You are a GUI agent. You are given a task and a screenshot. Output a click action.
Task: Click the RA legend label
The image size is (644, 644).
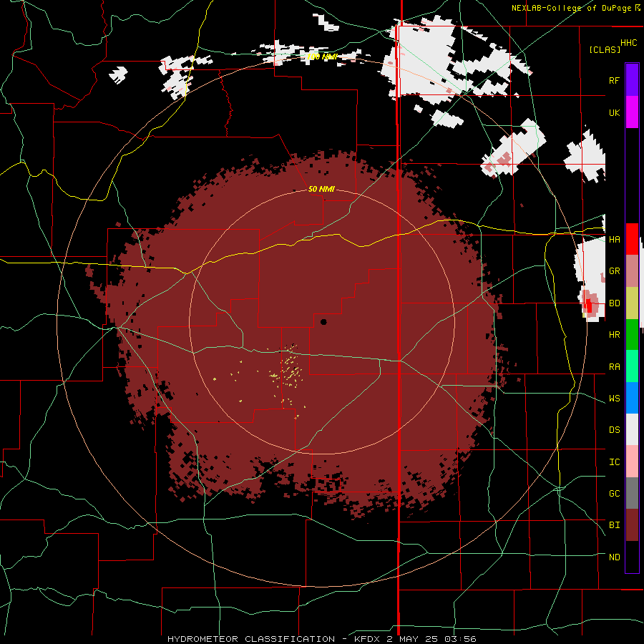[614, 367]
